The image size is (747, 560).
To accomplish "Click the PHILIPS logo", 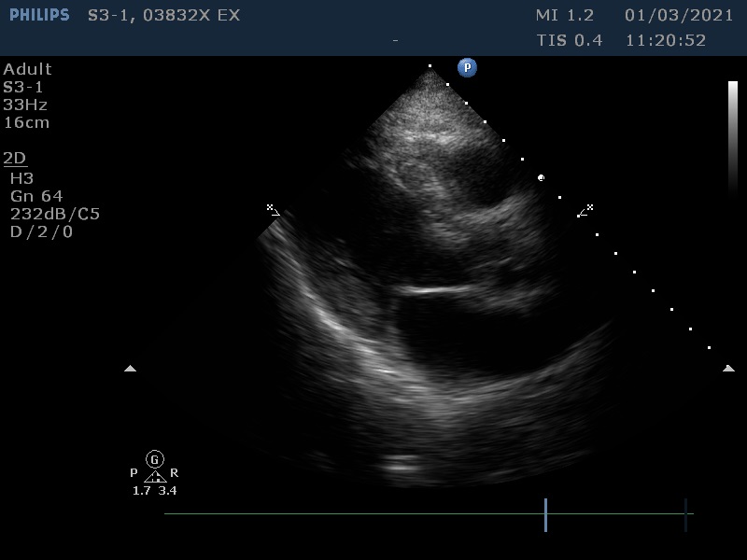I will tap(39, 15).
